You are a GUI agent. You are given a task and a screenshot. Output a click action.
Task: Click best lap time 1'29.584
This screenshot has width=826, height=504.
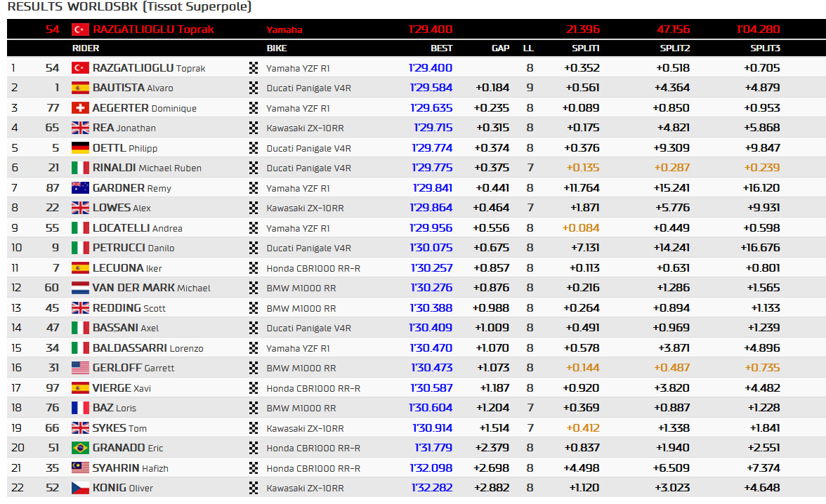click(x=431, y=88)
